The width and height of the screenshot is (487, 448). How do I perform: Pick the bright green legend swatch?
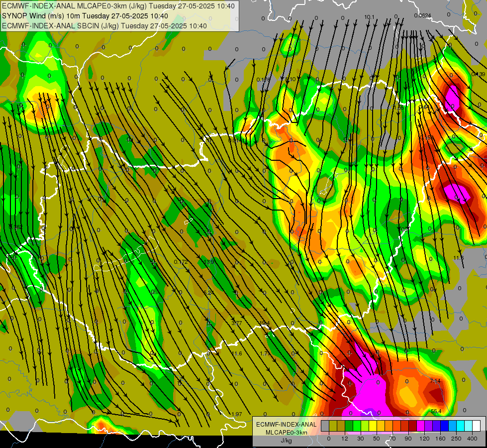coord(357,426)
